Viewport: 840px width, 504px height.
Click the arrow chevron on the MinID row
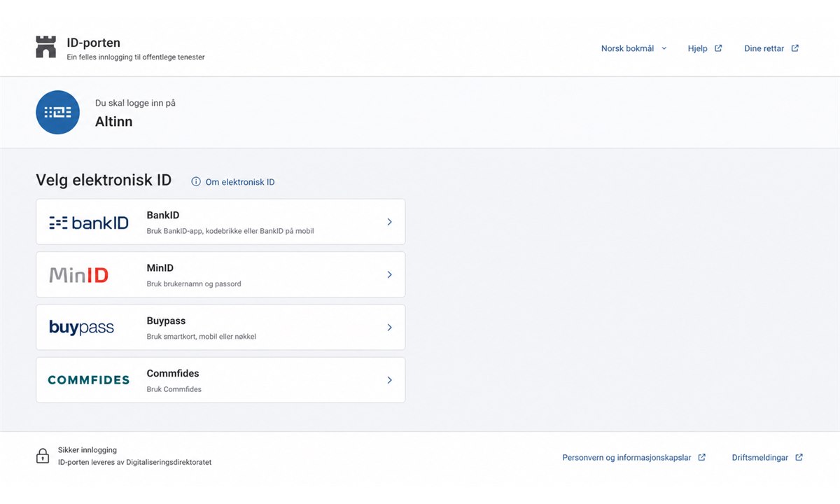point(390,275)
